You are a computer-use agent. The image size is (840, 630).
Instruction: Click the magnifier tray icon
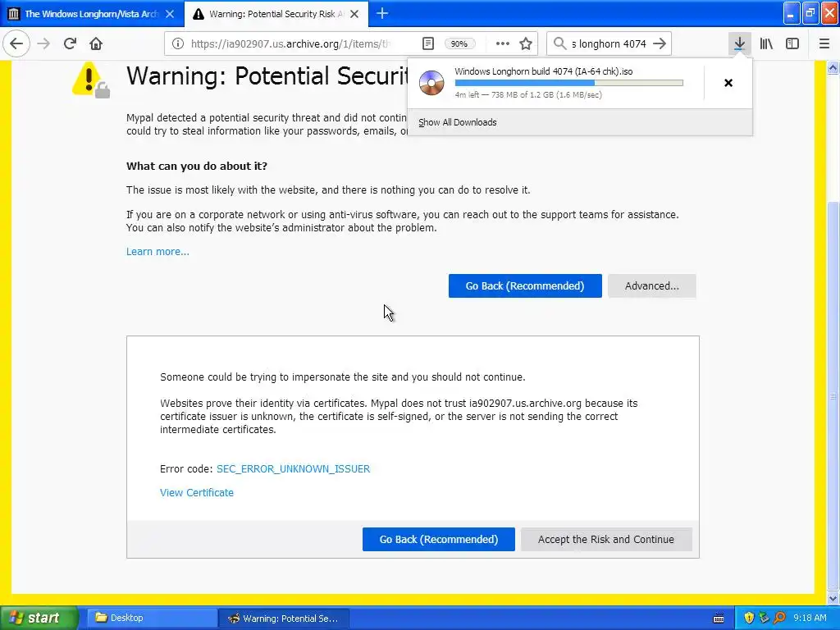coord(779,618)
